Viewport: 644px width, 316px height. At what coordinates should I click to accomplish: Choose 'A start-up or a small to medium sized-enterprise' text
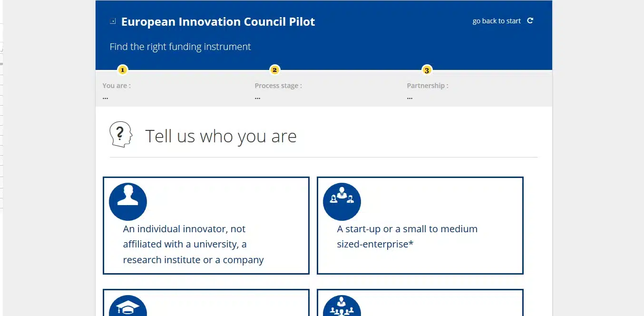coord(407,237)
